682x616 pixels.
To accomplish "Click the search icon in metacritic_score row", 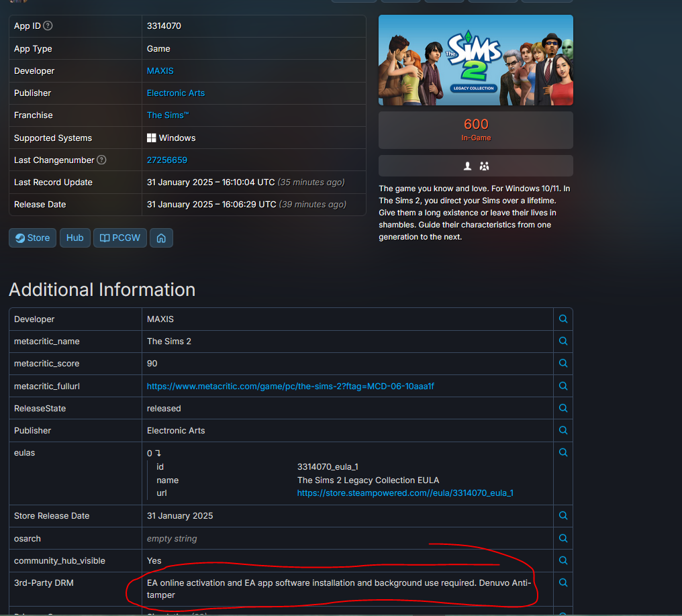I will tap(563, 363).
